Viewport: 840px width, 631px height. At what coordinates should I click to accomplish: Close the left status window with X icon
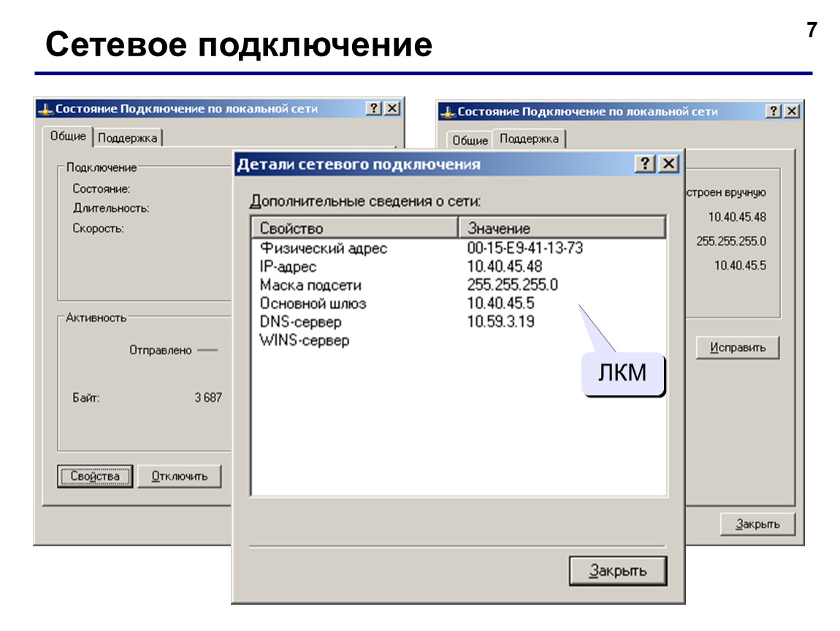tap(393, 108)
